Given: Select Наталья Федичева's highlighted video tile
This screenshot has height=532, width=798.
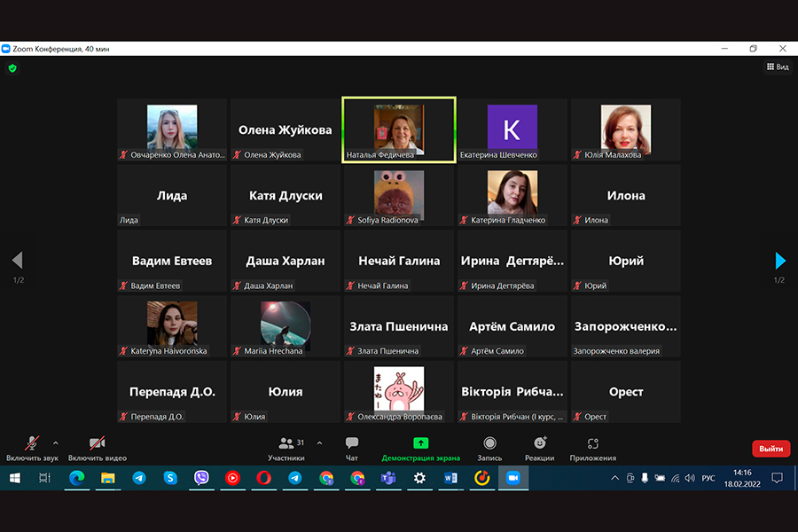Looking at the screenshot, I should click(x=398, y=129).
